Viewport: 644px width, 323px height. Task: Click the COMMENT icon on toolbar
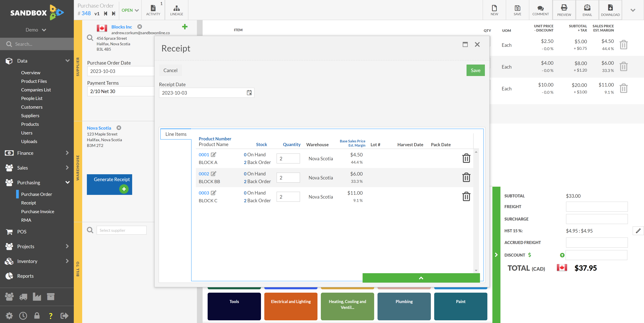(540, 9)
